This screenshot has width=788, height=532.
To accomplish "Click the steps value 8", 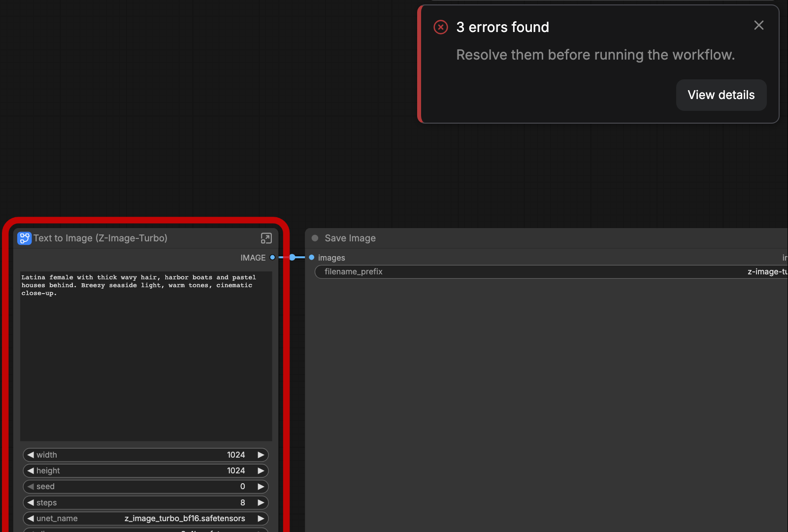I will [x=242, y=502].
